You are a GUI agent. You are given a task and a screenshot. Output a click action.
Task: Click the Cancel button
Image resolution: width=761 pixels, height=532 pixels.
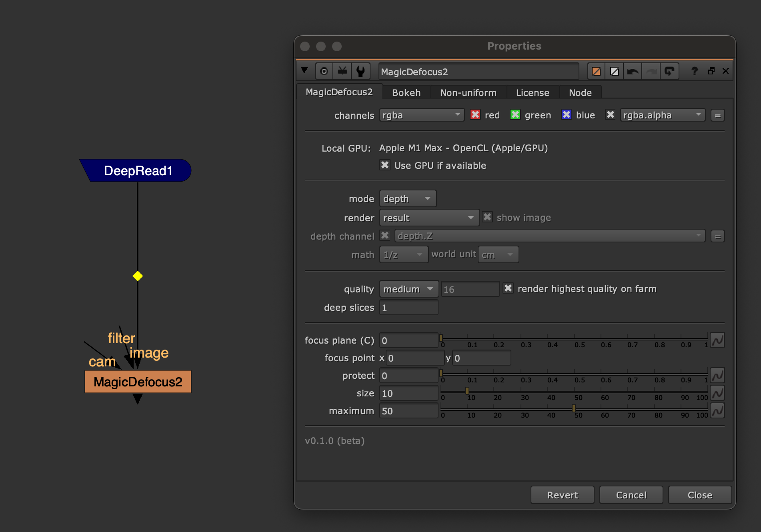tap(631, 495)
